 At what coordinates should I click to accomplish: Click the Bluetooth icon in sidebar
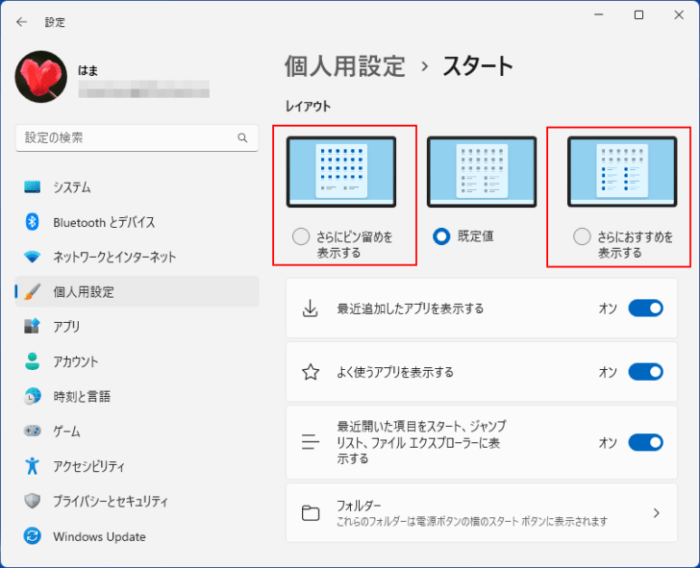pyautogui.click(x=32, y=221)
